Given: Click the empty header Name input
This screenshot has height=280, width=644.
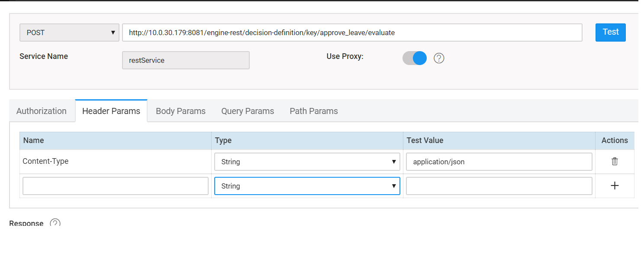Looking at the screenshot, I should tap(115, 186).
